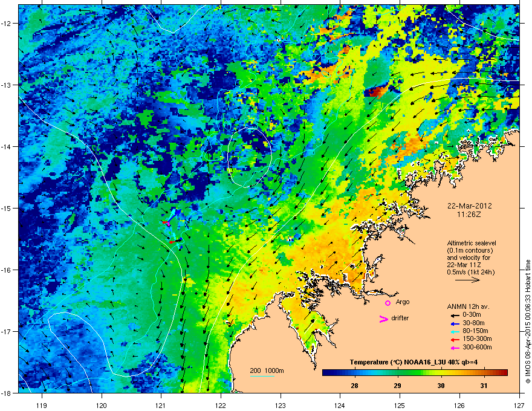Click the '0.5m/s (1kt 24h)' scale label
532x411 pixels.
[x=470, y=272]
